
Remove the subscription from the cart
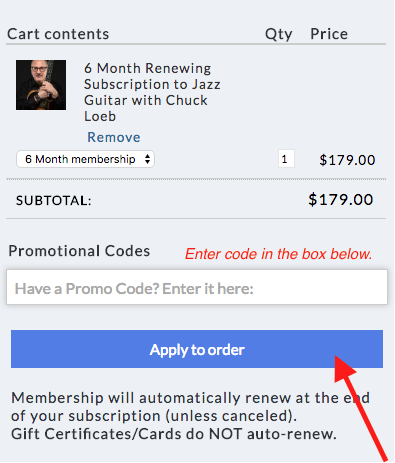(x=114, y=137)
